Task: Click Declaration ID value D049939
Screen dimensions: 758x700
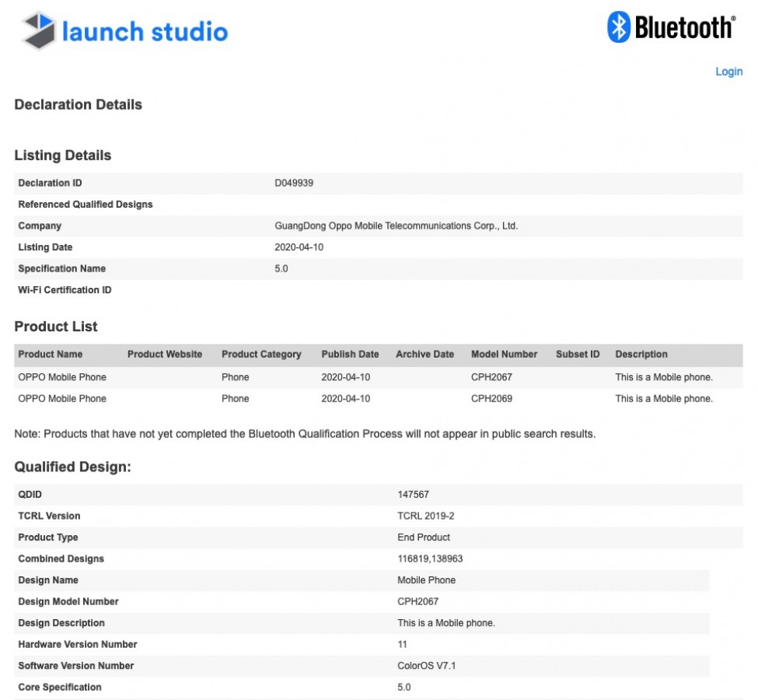Action: coord(294,184)
